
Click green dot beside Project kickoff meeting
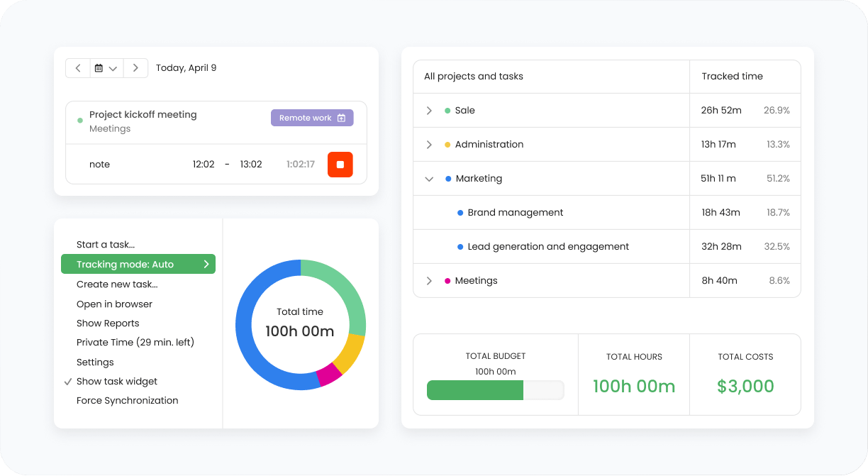[x=80, y=121]
